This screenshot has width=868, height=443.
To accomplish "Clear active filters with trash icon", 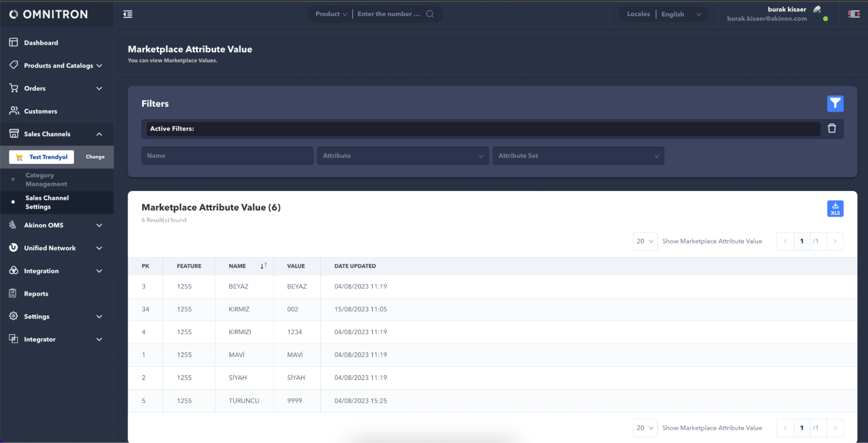I will pyautogui.click(x=831, y=128).
